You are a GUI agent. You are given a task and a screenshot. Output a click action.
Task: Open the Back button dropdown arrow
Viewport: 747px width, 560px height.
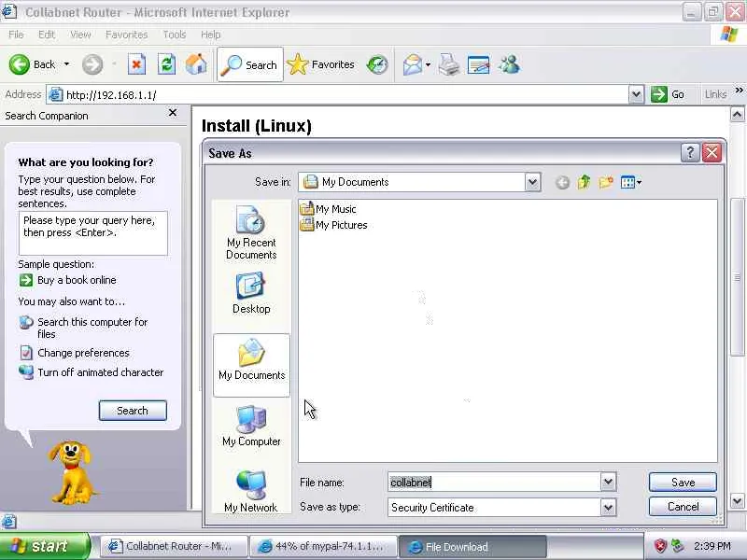(x=66, y=64)
